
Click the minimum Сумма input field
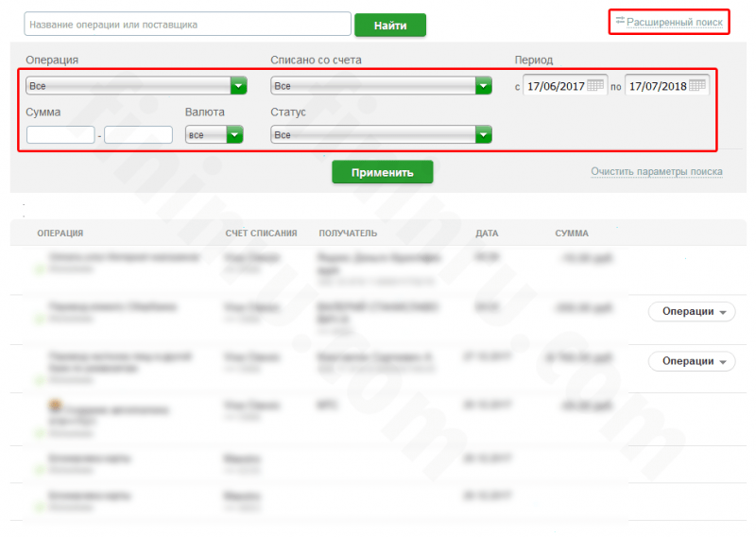pos(60,134)
